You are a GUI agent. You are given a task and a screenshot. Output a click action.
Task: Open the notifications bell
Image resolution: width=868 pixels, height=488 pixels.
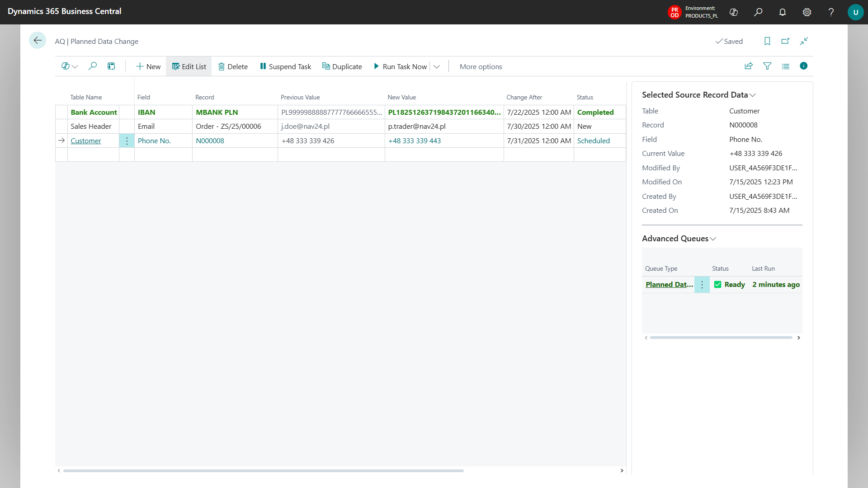click(x=783, y=12)
